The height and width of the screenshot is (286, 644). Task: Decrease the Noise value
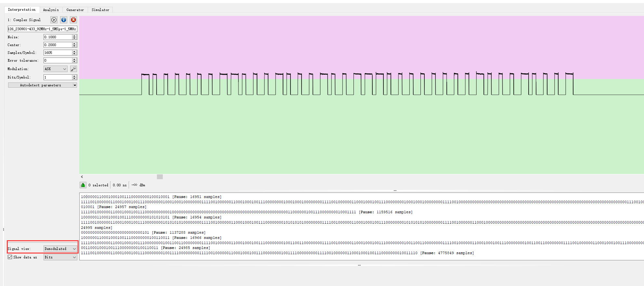point(74,38)
